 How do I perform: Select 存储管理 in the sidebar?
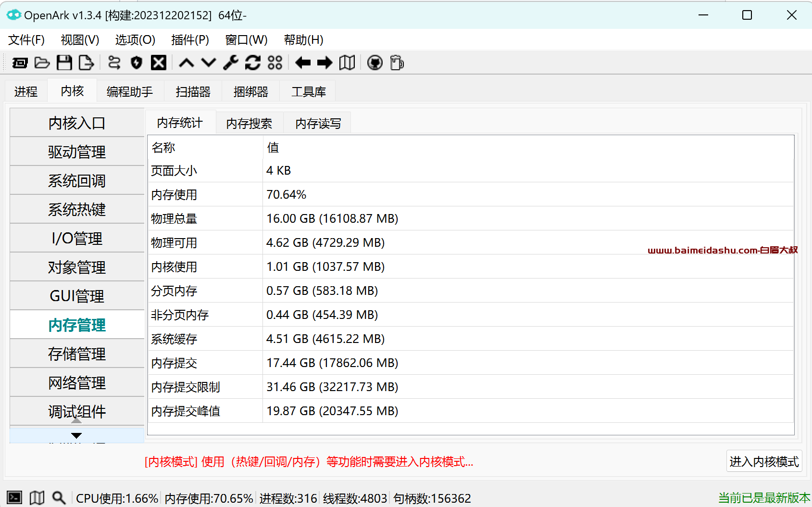point(77,354)
